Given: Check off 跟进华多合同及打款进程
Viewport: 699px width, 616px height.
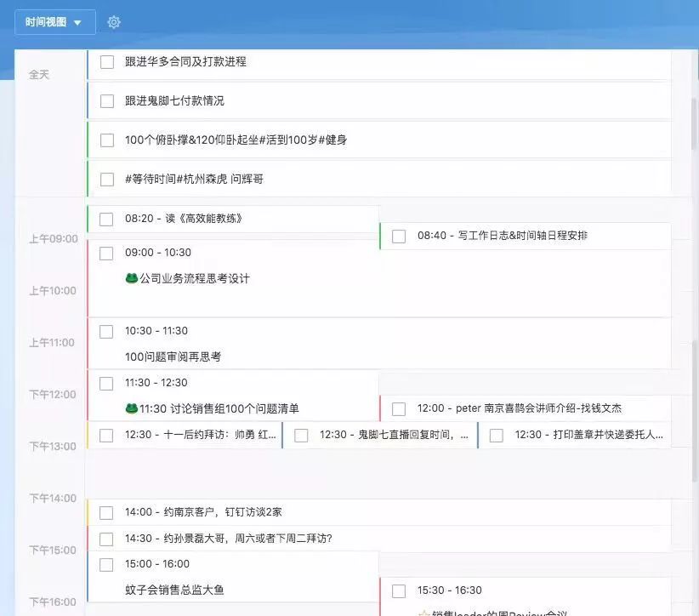Looking at the screenshot, I should click(x=106, y=61).
